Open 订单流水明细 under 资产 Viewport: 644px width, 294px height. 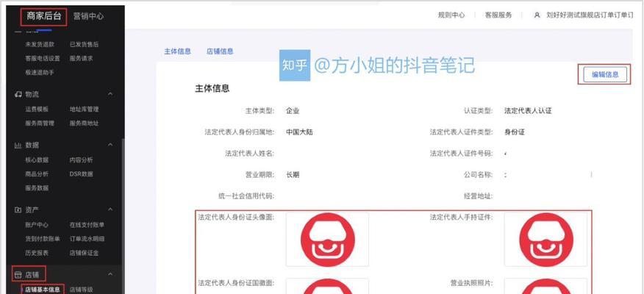click(87, 239)
